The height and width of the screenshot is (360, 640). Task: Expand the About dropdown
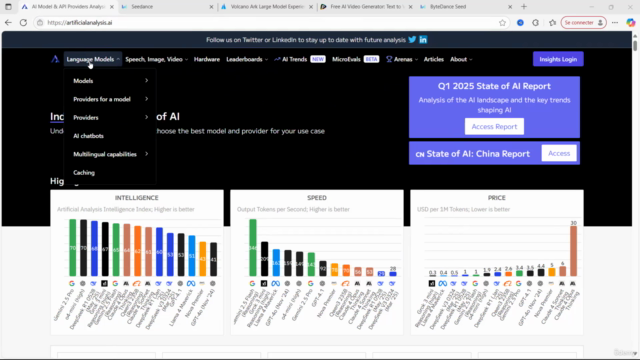pyautogui.click(x=461, y=59)
